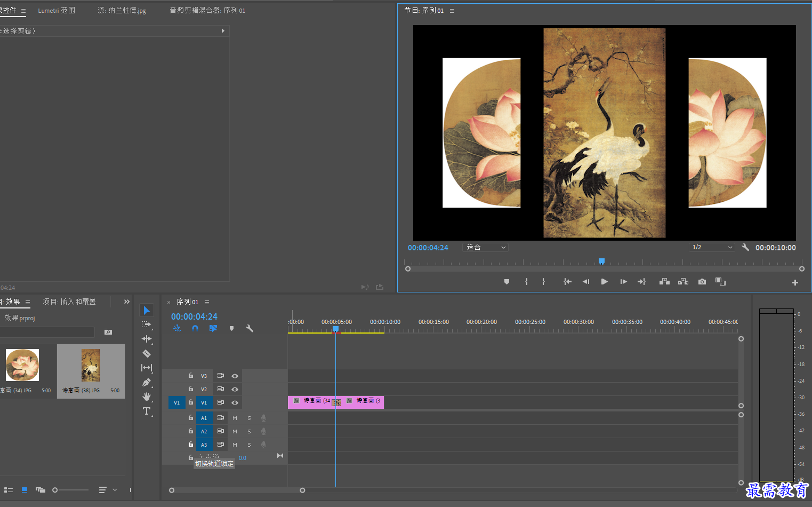The image size is (812, 507).
Task: Toggle A1 track targeting
Action: (204, 418)
